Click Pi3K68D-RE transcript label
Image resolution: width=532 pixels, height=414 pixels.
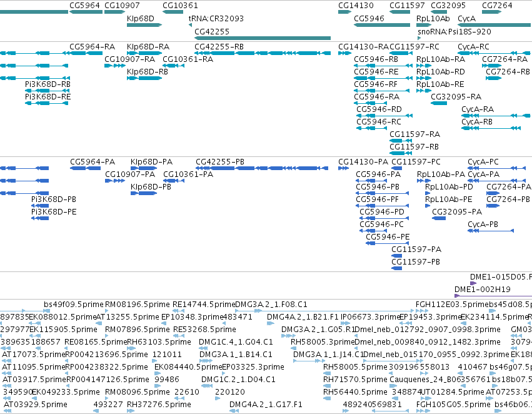point(48,97)
